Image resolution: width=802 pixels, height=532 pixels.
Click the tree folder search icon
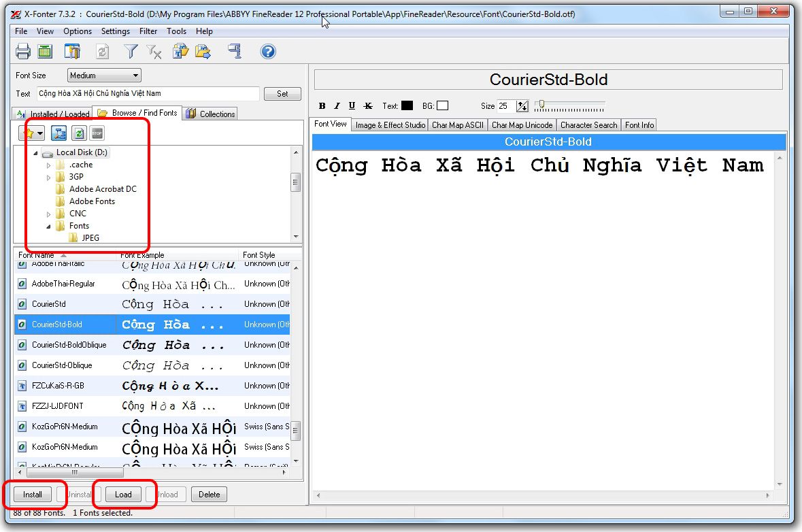(59, 133)
